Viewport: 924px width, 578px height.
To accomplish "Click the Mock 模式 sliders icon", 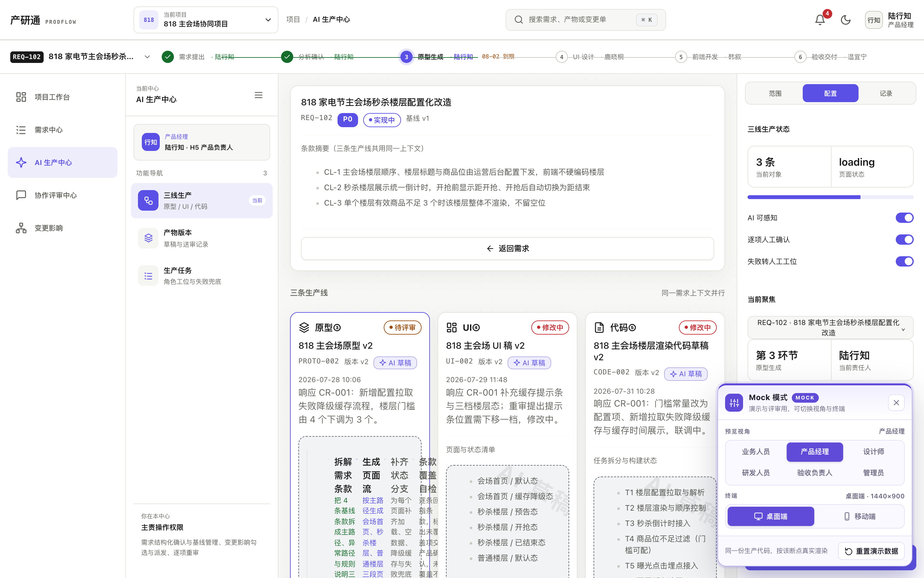I will (734, 403).
